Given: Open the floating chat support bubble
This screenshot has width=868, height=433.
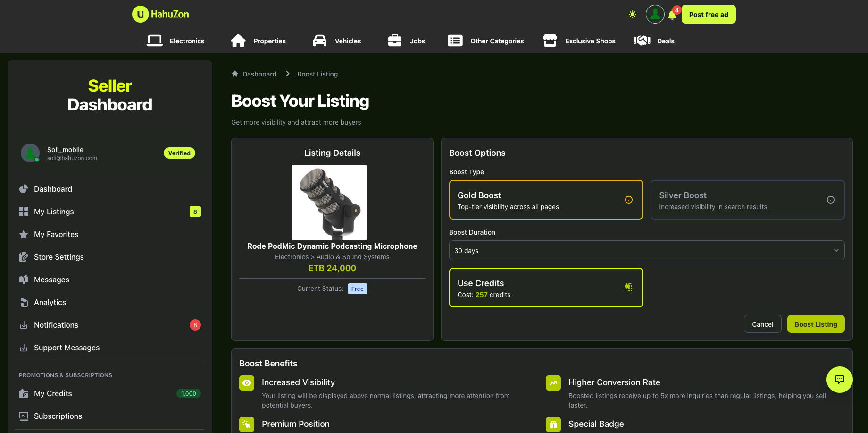Looking at the screenshot, I should click(839, 380).
